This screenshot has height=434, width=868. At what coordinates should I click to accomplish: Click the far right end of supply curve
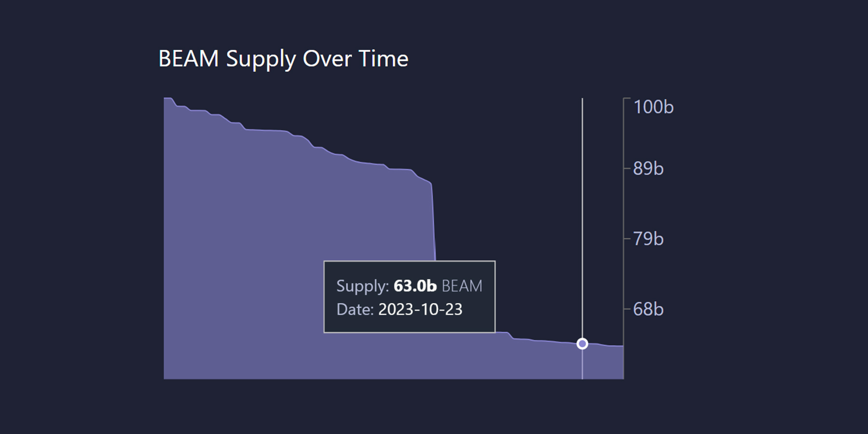[x=621, y=346]
